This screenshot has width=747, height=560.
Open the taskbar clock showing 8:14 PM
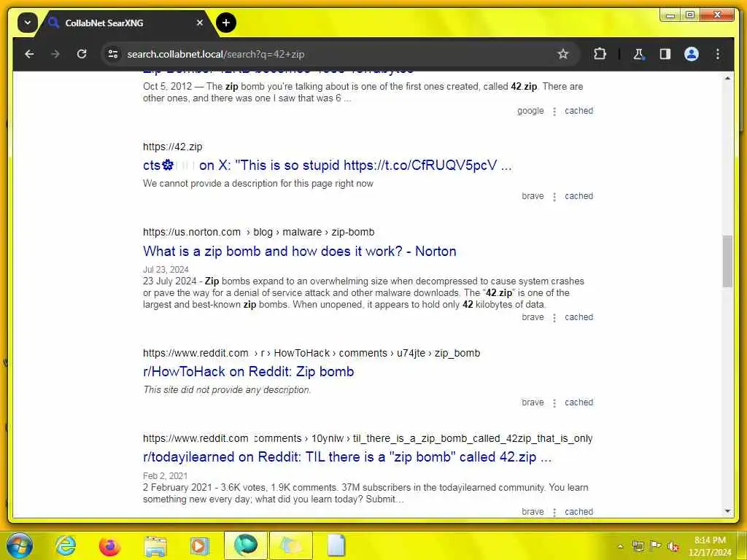tap(710, 545)
